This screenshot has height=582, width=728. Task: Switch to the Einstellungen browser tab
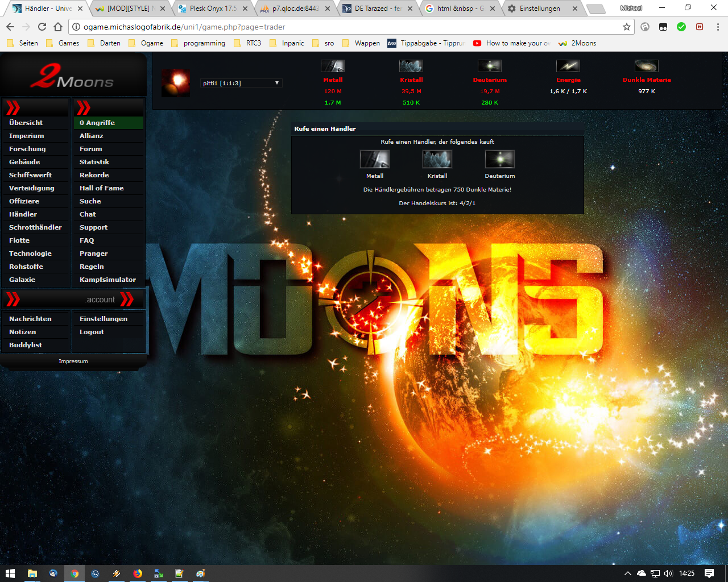[x=543, y=9]
